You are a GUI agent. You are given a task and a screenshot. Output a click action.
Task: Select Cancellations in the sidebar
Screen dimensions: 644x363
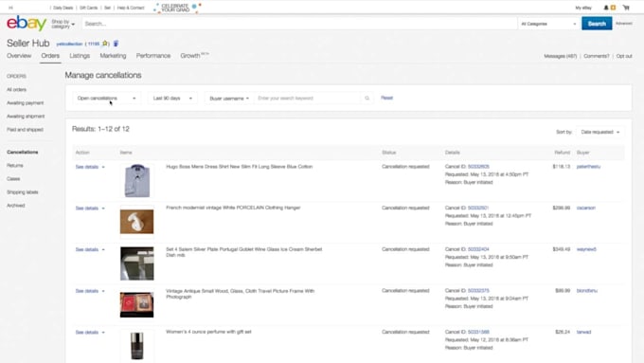(22, 152)
